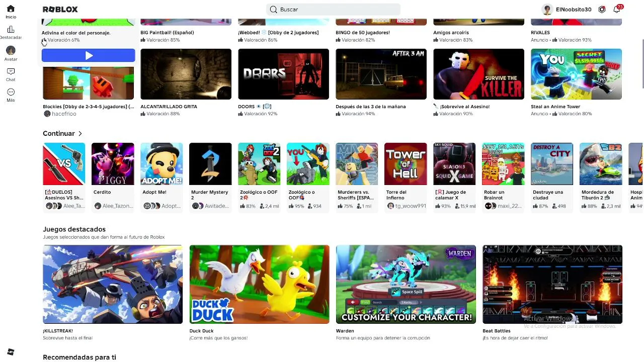This screenshot has width=644, height=362.
Task: Open the Blockies Obby game thumbnail
Action: (89, 80)
